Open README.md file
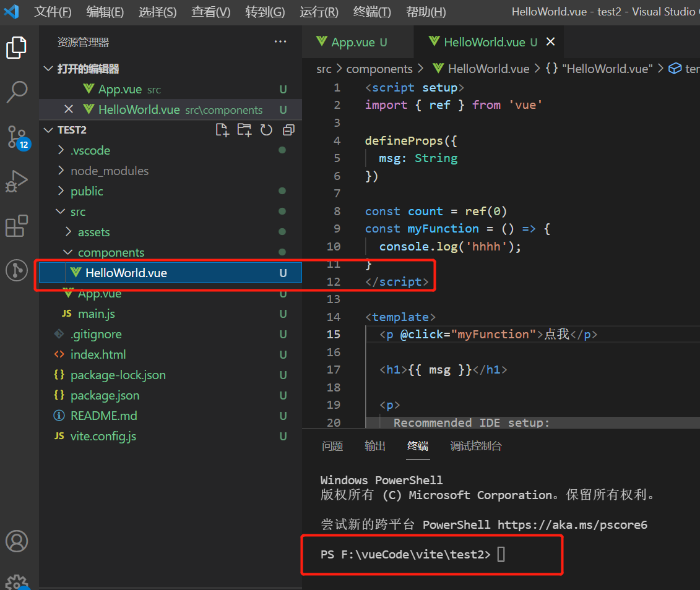Screen dimensions: 700x590 click(x=171, y=416)
